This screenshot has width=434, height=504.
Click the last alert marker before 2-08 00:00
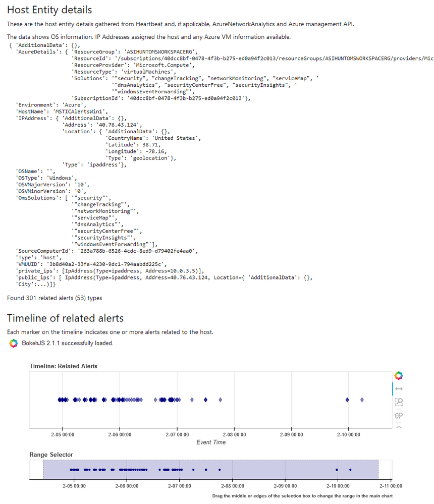coord(220,400)
